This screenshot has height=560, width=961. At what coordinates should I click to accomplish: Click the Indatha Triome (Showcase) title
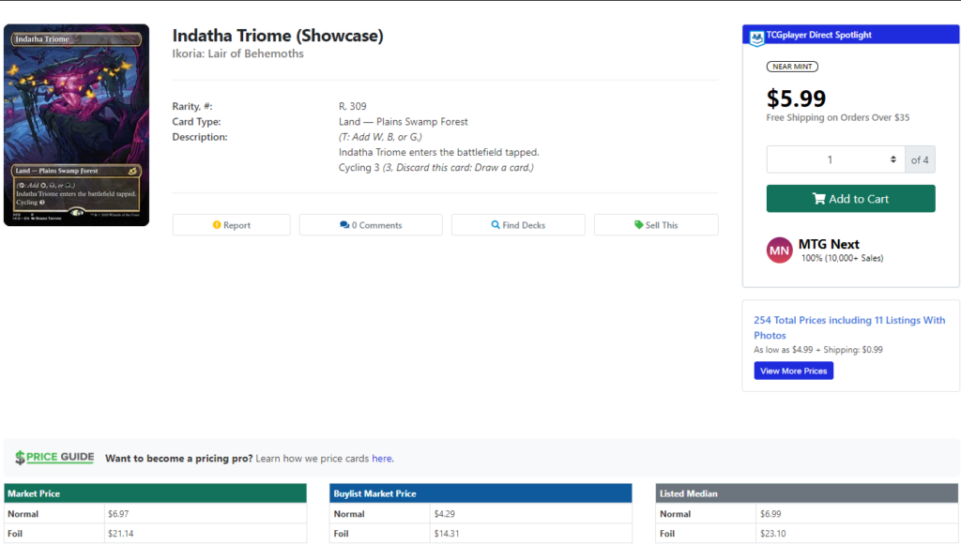(x=278, y=36)
